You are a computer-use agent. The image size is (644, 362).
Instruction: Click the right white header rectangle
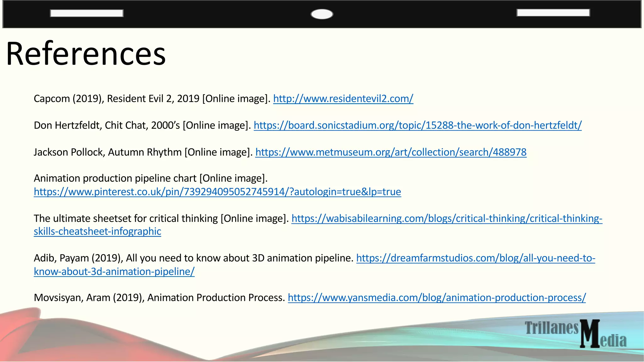553,13
